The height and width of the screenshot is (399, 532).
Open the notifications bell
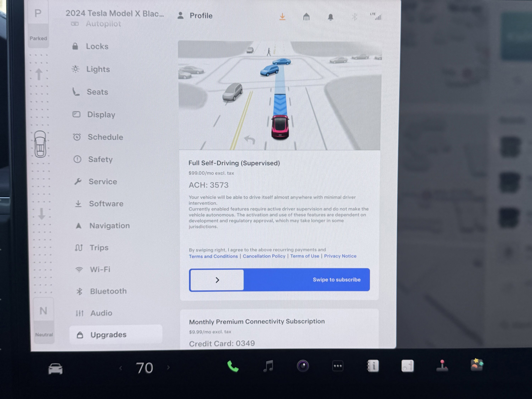point(330,16)
